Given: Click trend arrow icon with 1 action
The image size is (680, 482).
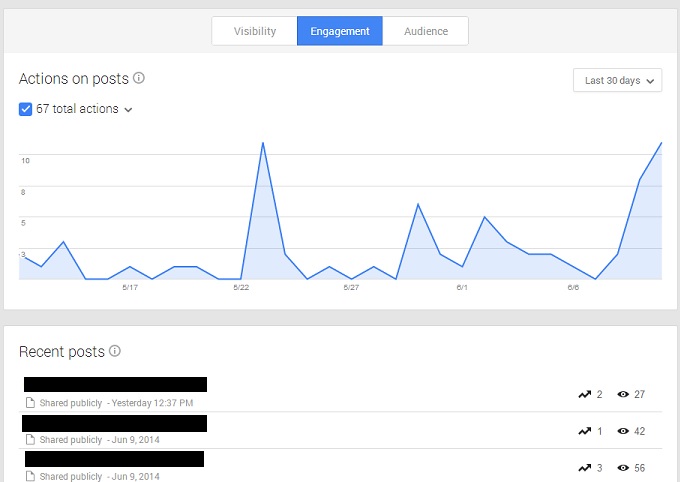Looking at the screenshot, I should point(585,431).
